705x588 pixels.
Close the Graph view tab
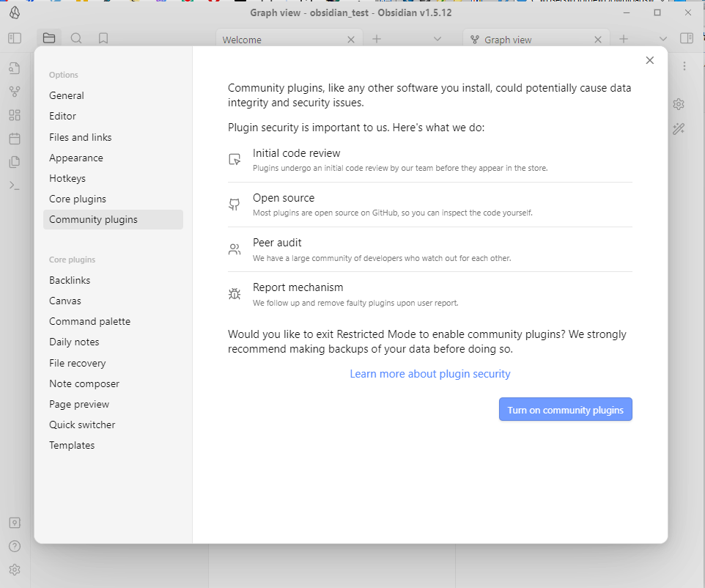coord(598,40)
